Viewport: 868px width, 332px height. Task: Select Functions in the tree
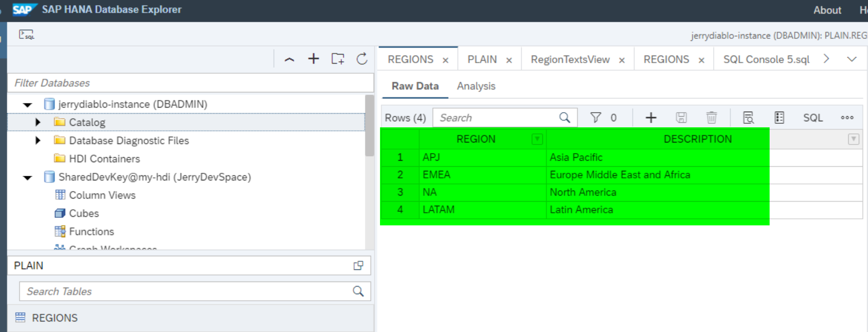[x=91, y=231]
